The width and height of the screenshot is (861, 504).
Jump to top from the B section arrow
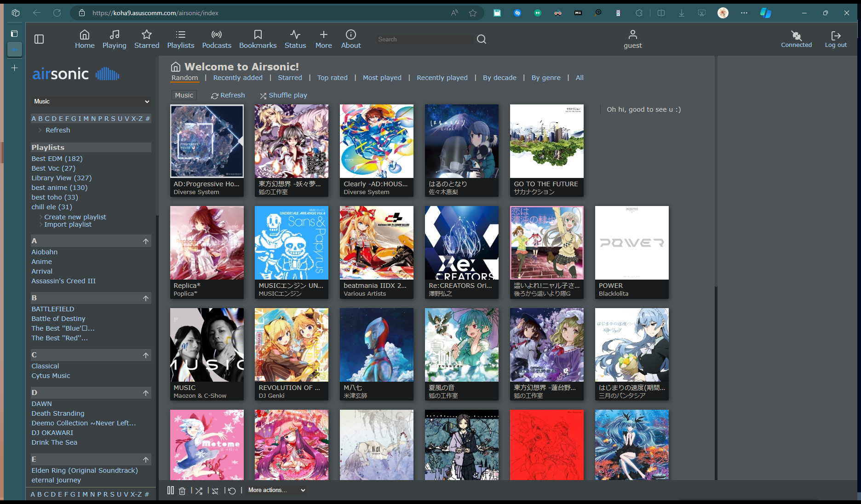(146, 298)
